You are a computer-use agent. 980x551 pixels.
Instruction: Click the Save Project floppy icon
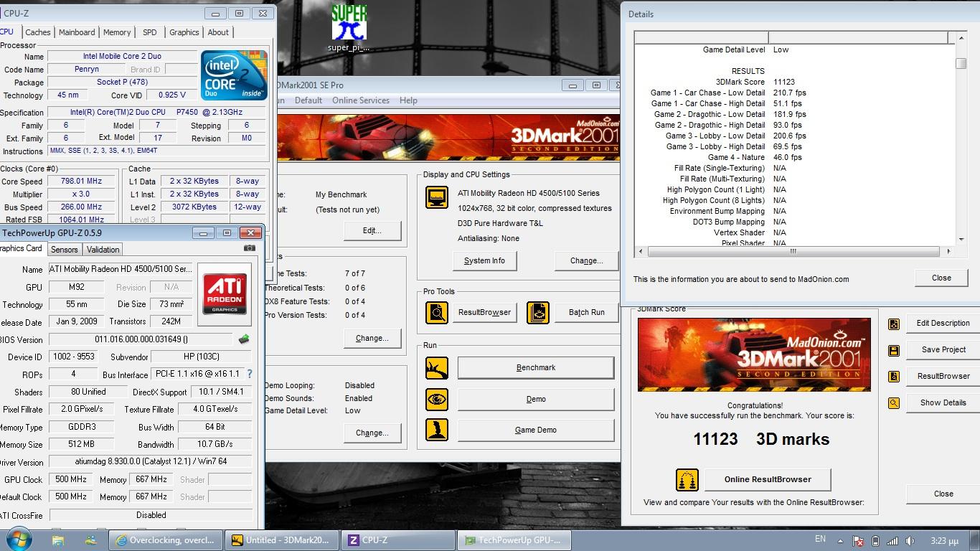(x=894, y=350)
